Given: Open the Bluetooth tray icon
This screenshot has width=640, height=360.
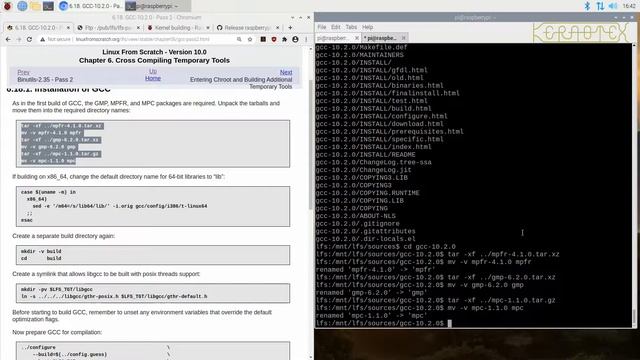Looking at the screenshot, I should [x=587, y=6].
